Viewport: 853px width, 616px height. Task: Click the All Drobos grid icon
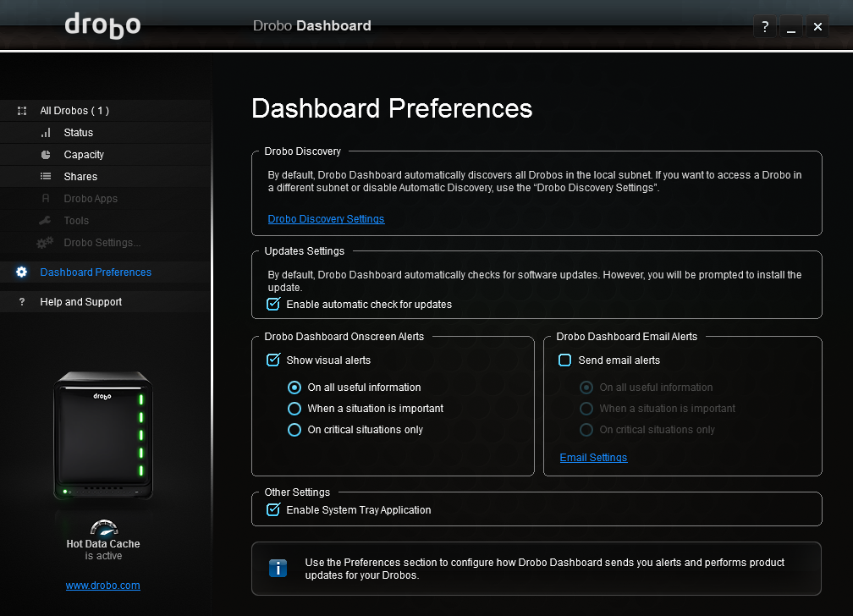22,111
